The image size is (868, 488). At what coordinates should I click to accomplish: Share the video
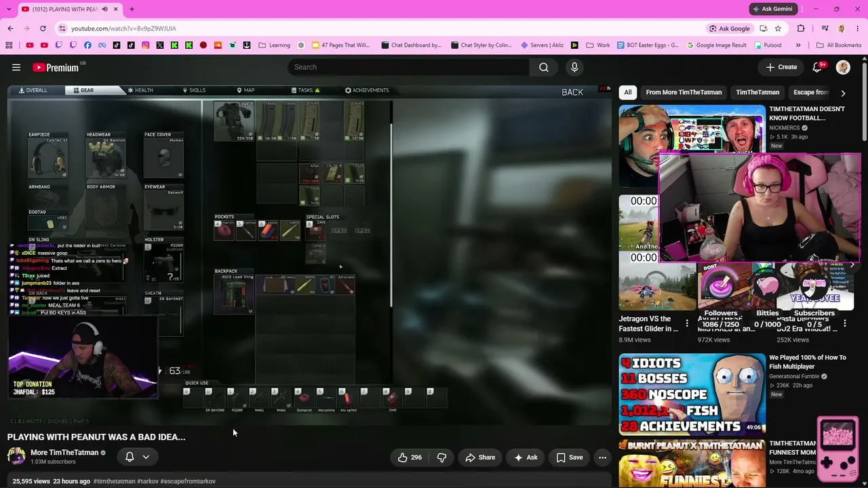click(x=480, y=457)
